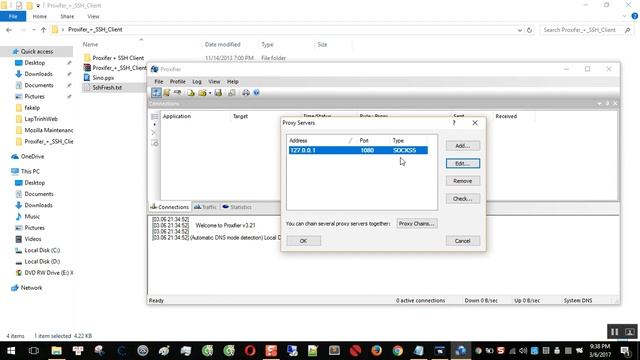Screen dimensions: 640x360
Task: Click the pause overlay button above the taskbar
Action: [615, 332]
